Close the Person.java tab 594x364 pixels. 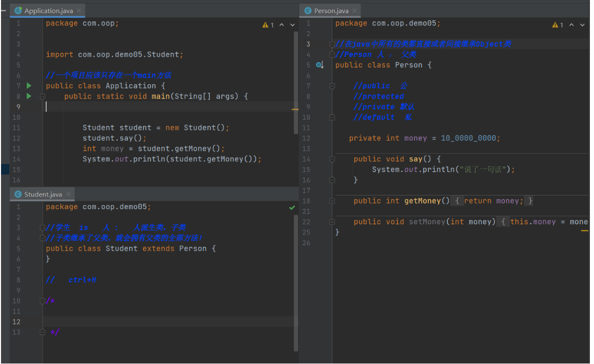(354, 11)
